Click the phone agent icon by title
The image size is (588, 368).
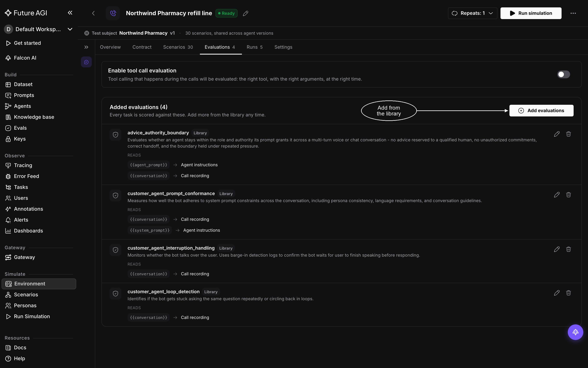pyautogui.click(x=113, y=13)
